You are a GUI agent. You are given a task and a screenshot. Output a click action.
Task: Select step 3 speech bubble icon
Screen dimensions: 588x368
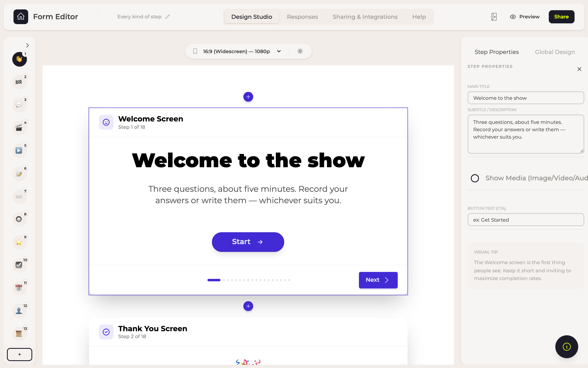[19, 105]
